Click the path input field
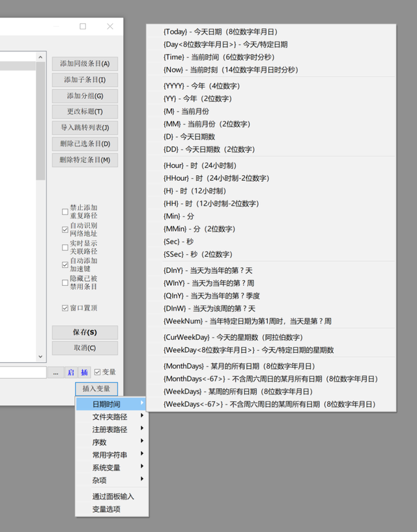Image resolution: width=417 pixels, height=532 pixels. click(23, 372)
